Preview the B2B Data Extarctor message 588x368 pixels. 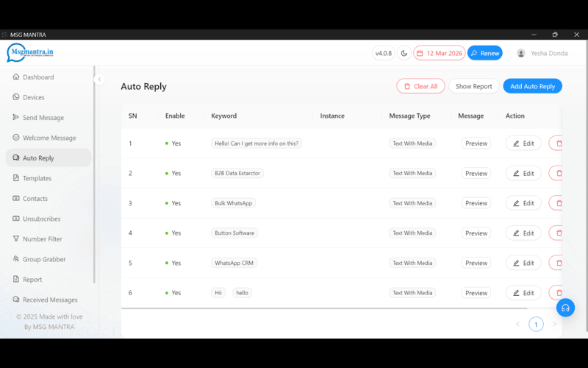[x=476, y=174]
